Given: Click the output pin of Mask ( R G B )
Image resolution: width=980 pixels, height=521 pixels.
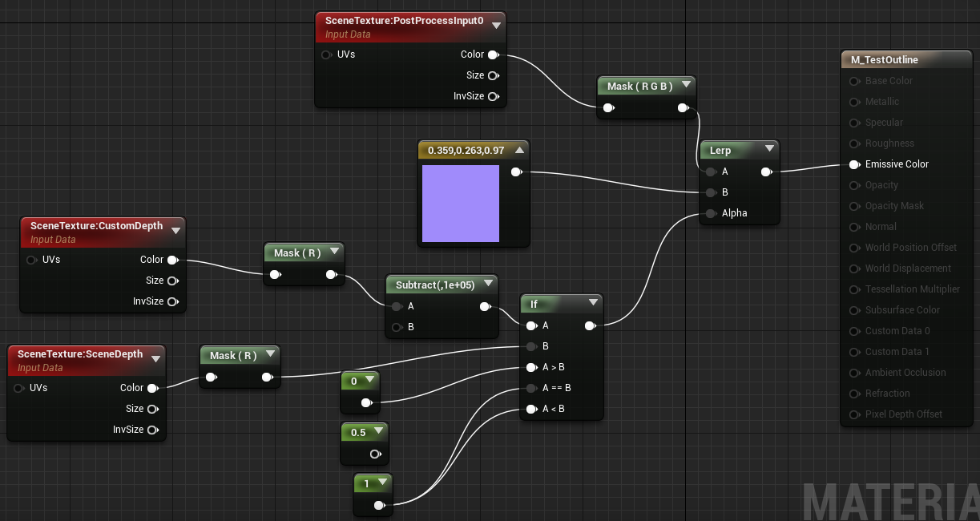Looking at the screenshot, I should [684, 107].
